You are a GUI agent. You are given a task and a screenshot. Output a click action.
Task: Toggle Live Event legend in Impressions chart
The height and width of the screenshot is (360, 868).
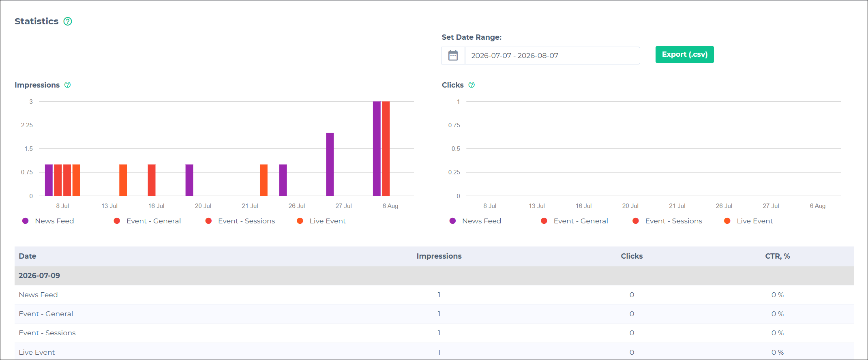point(321,221)
